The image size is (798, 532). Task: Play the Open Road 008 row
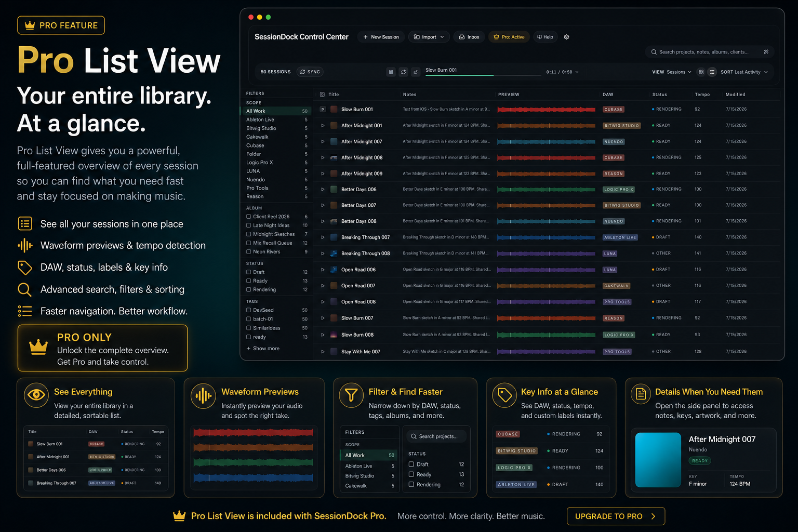pyautogui.click(x=323, y=302)
